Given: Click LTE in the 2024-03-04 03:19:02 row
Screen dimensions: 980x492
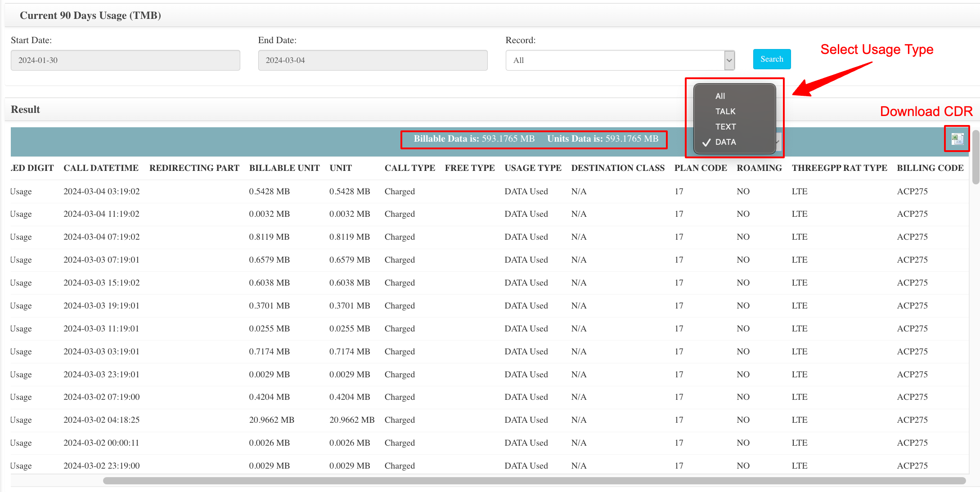Looking at the screenshot, I should tap(800, 191).
